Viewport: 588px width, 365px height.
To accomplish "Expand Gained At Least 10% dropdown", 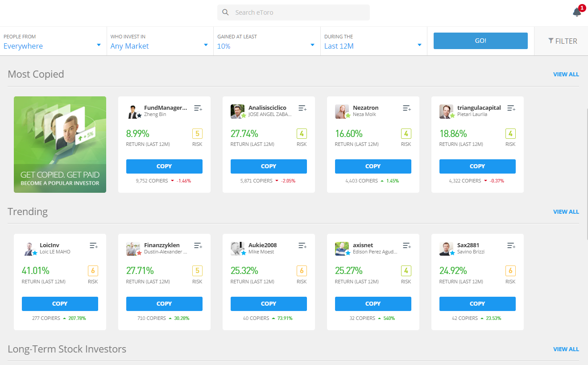I will click(267, 41).
